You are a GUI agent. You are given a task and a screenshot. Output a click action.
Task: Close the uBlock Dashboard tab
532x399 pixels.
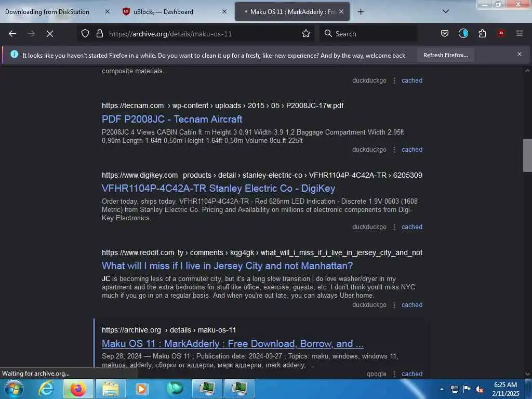click(x=224, y=11)
